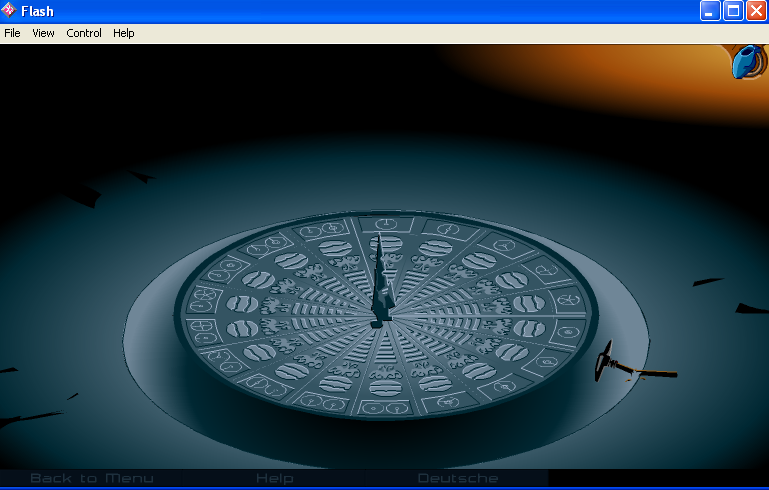The height and width of the screenshot is (490, 769).
Task: Pick the blue inventory icon in corner
Action: tap(748, 61)
